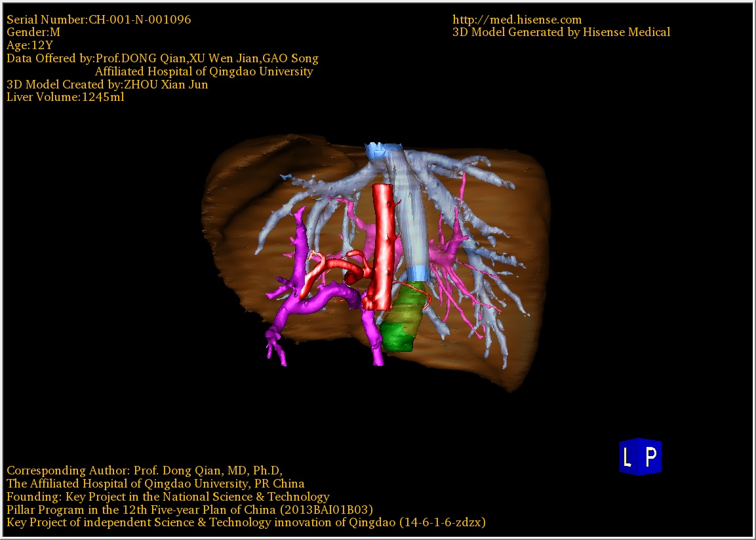Click the 'Corresponding Author: Prof. Dong Qian' line

145,471
